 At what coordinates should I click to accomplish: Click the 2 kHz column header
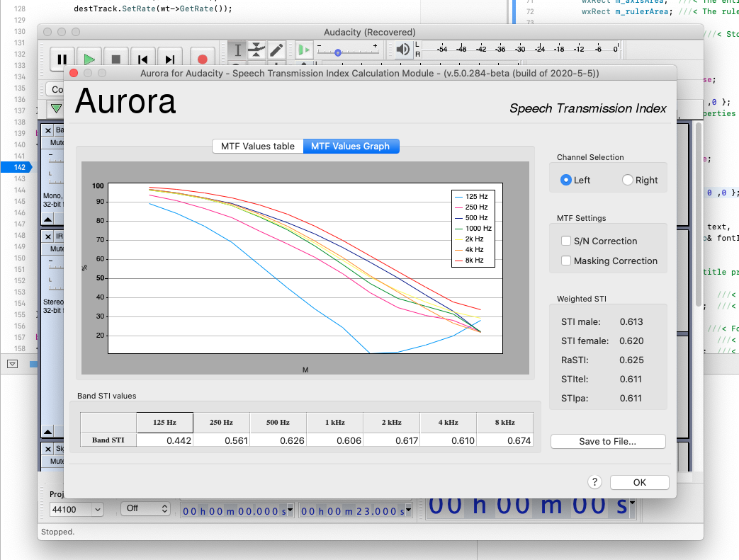coord(392,423)
